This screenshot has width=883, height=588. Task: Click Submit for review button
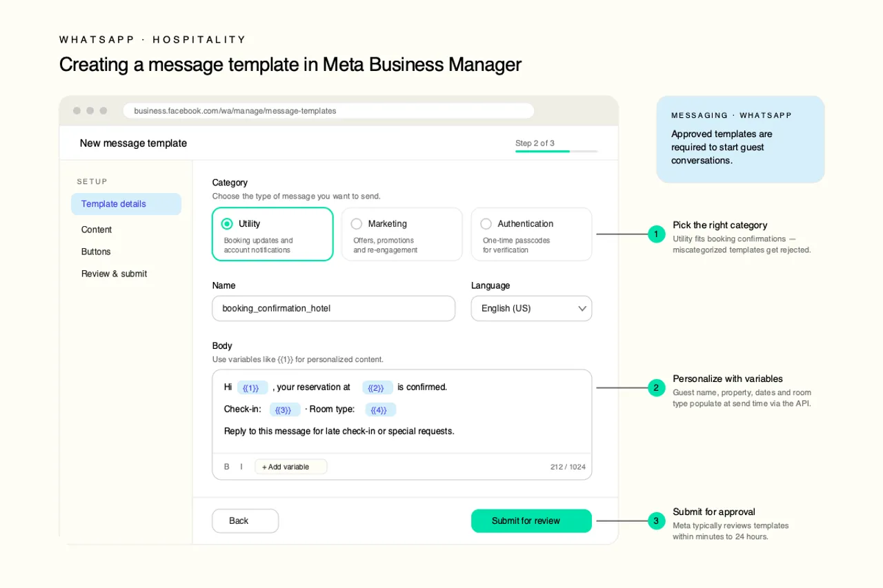coord(531,521)
